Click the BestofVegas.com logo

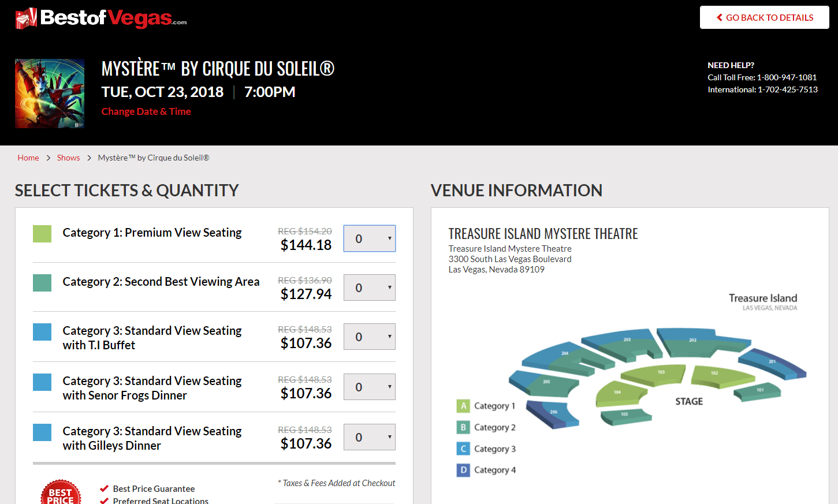click(101, 18)
